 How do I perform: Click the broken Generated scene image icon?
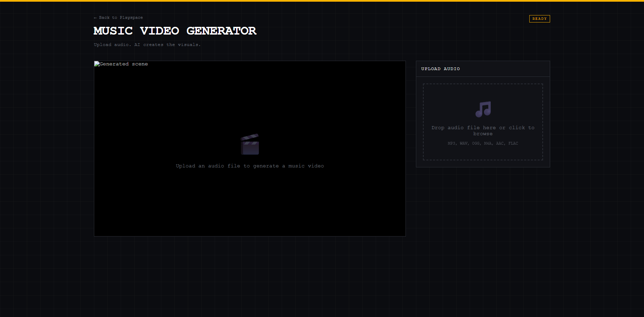pyautogui.click(x=97, y=64)
